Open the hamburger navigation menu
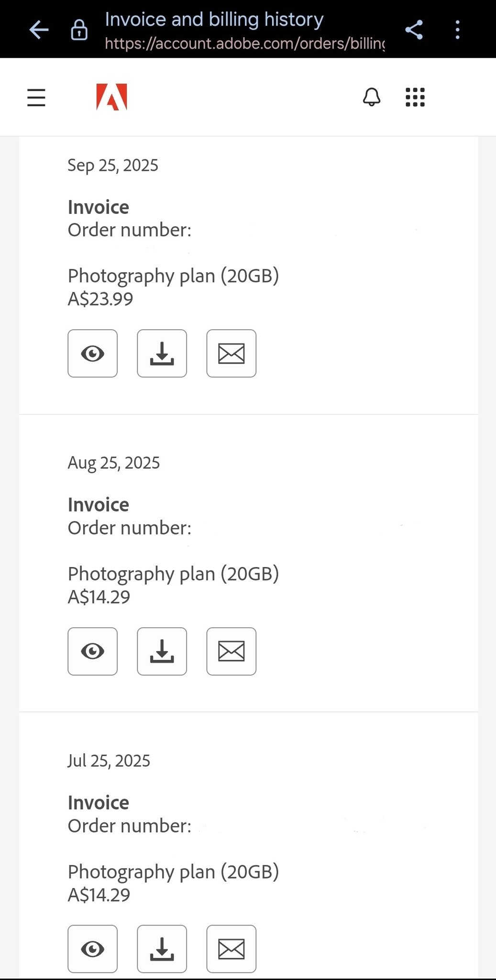This screenshot has height=980, width=496. coord(36,98)
